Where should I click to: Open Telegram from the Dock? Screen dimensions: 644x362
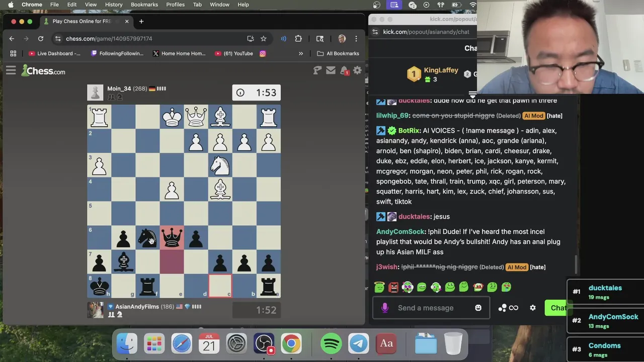click(x=359, y=344)
